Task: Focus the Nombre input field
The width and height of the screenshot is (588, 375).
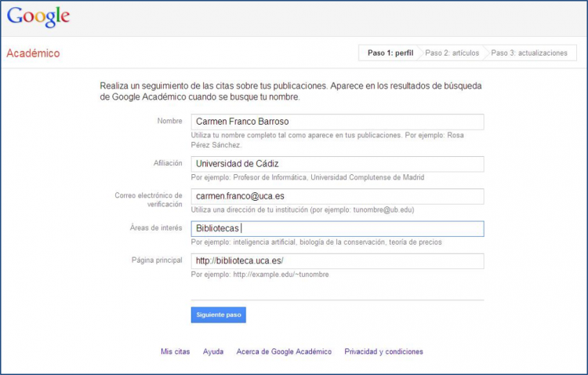Action: (337, 122)
